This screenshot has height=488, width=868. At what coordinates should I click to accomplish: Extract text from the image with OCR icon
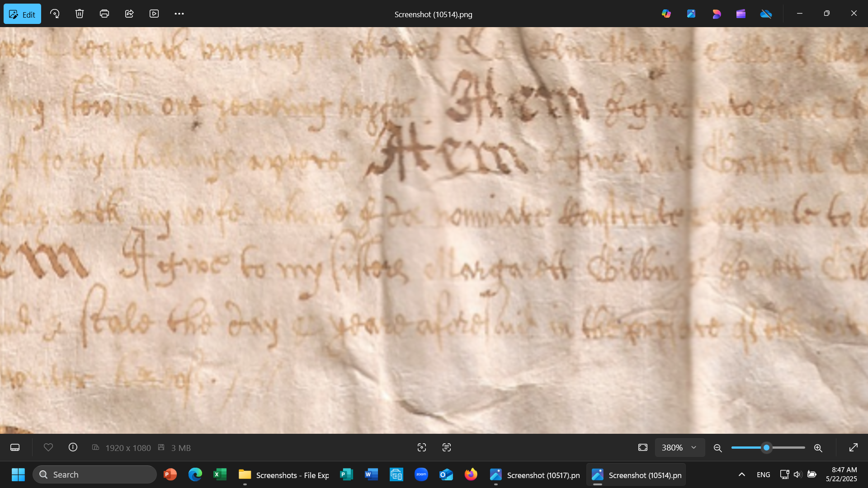tap(446, 447)
